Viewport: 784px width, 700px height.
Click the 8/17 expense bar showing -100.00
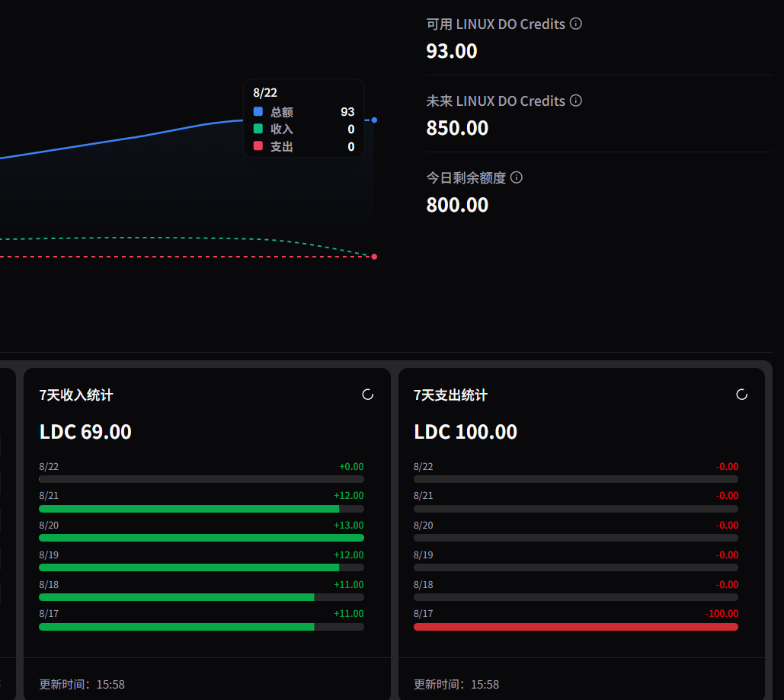coord(576,627)
